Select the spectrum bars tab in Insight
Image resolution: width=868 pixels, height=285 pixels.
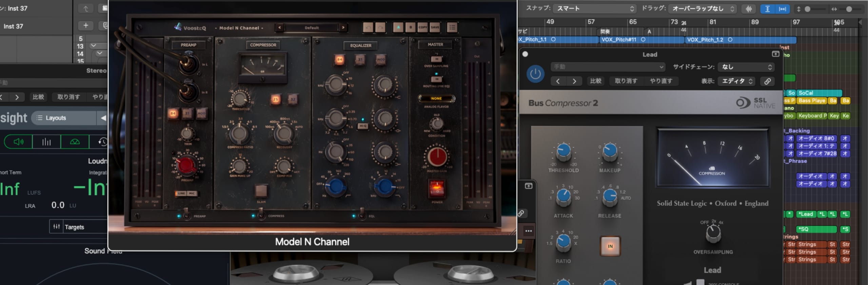[46, 141]
